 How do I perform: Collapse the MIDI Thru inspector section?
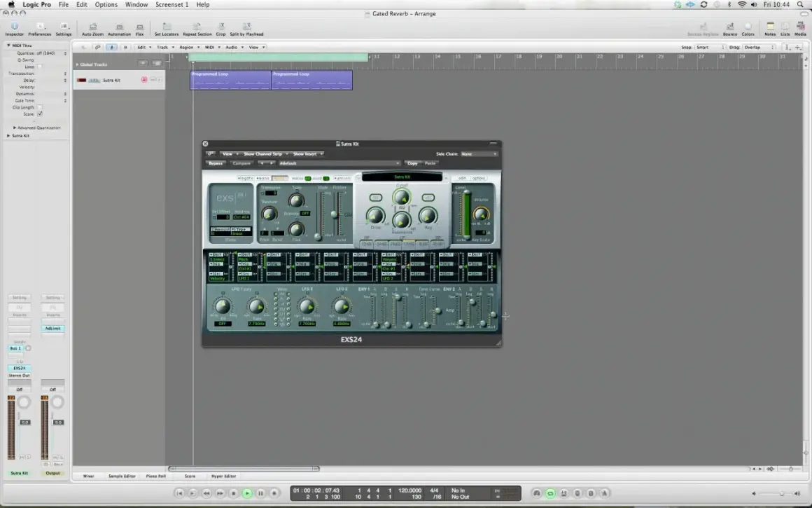[8, 46]
